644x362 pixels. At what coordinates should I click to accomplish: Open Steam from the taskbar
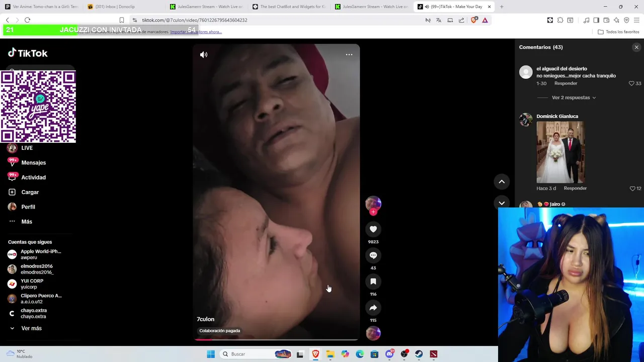(419, 354)
